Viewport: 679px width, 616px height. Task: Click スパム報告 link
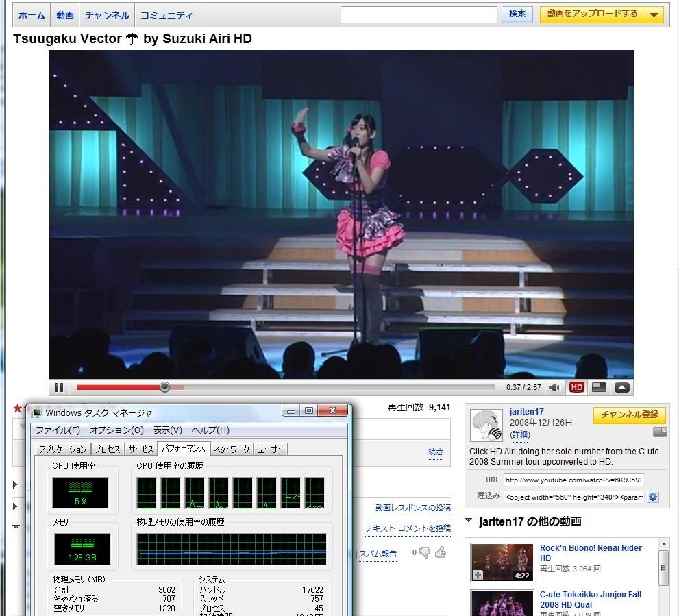378,554
